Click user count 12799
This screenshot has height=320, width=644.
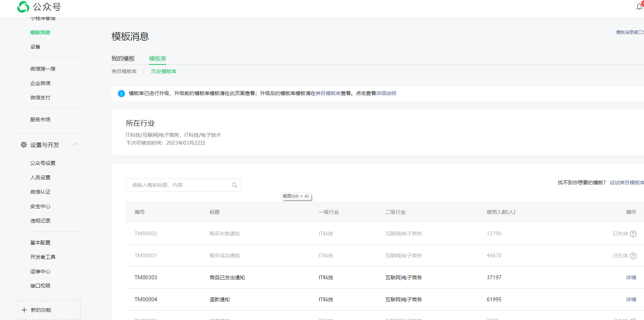(x=494, y=234)
